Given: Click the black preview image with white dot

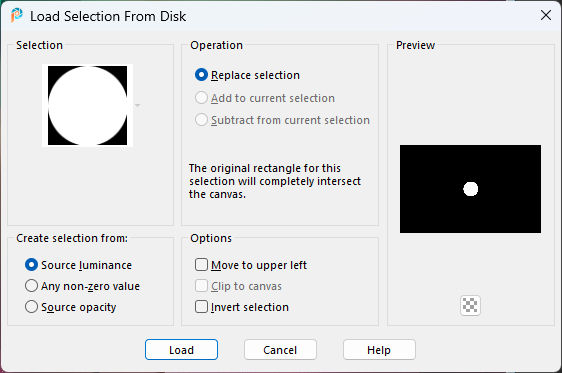Looking at the screenshot, I should pos(470,189).
